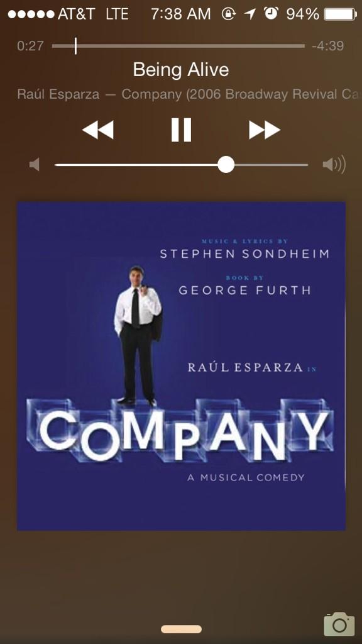Tap the Raúl Esparza artist and album text

pyautogui.click(x=189, y=94)
